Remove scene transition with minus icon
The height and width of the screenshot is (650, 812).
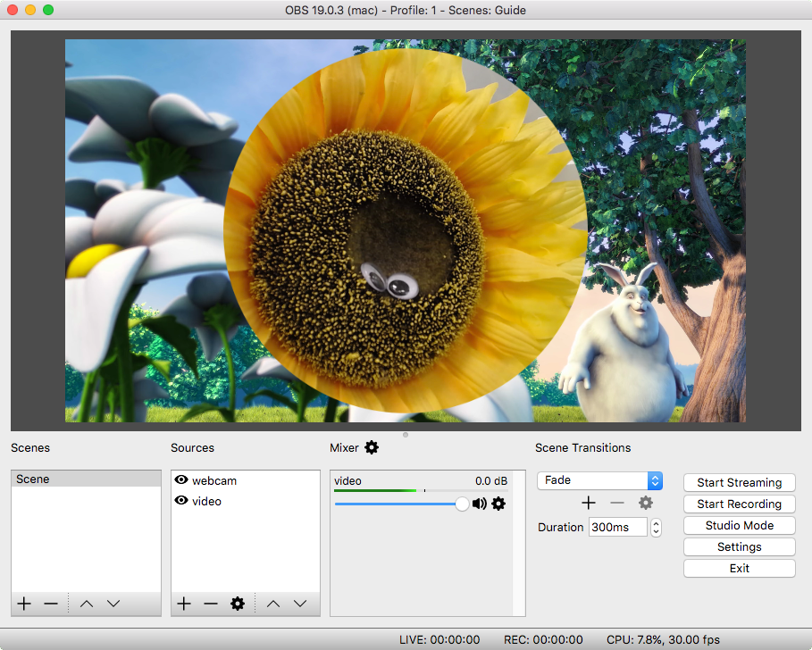616,503
